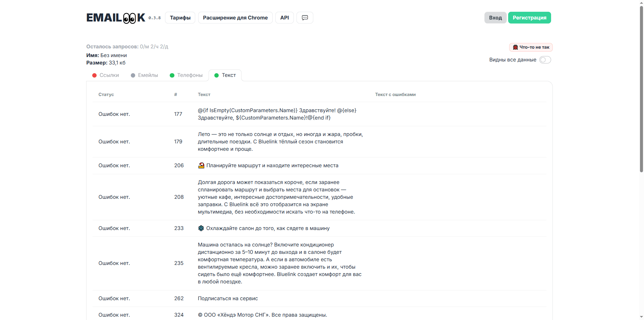Click 'Ошибок нет.' status in row 233
This screenshot has width=644, height=320.
(114, 228)
